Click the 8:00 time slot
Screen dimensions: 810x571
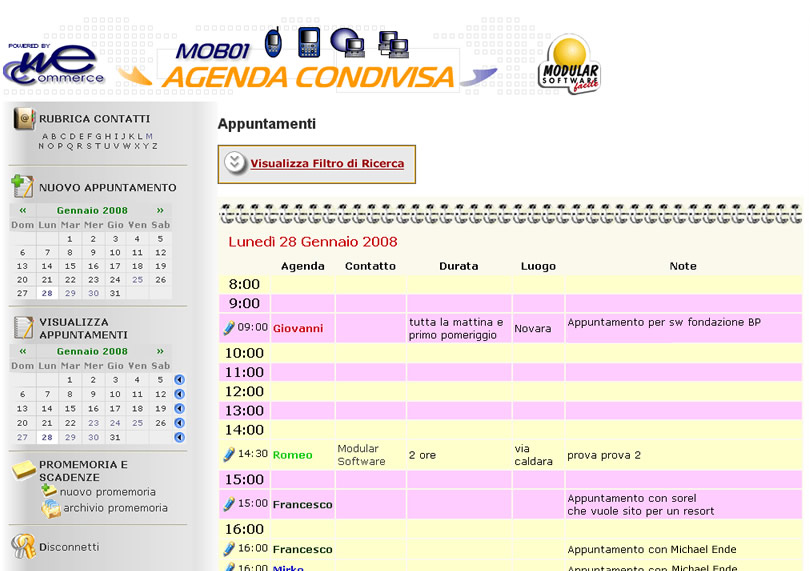click(x=244, y=284)
